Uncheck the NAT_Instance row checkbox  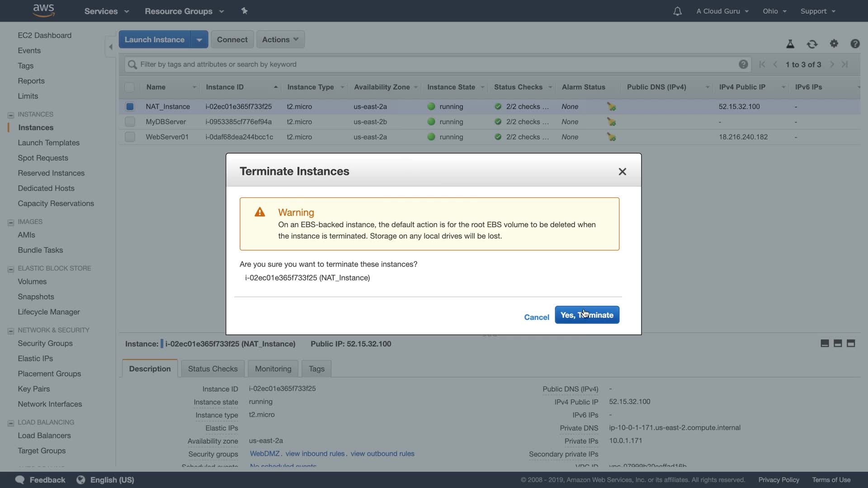pyautogui.click(x=130, y=107)
